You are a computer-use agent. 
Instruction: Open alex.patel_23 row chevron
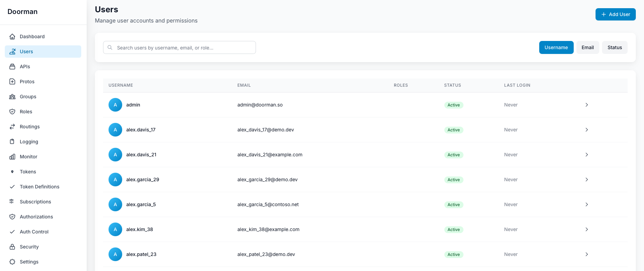587,254
